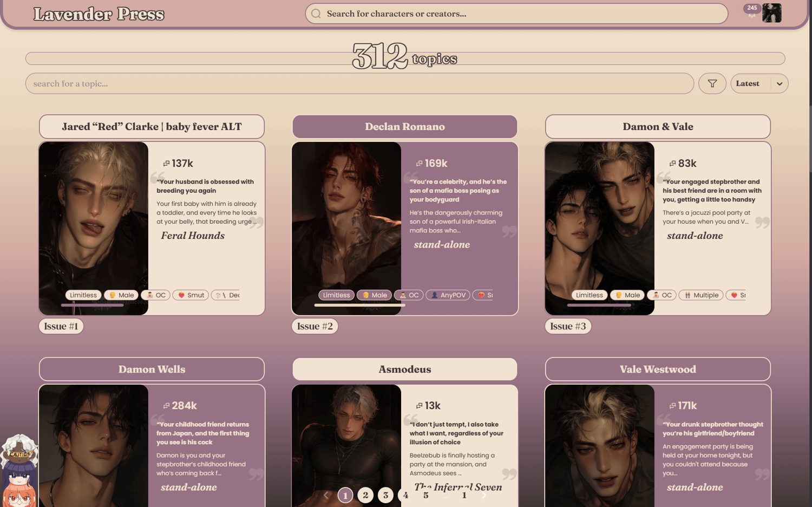Open the notifications bell showing 245

(x=752, y=11)
